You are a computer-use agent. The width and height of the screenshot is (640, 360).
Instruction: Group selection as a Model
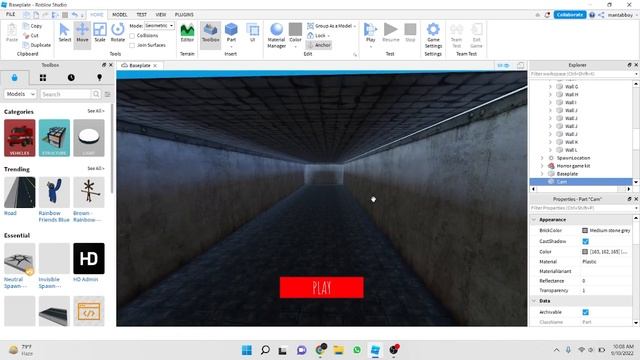(331, 26)
